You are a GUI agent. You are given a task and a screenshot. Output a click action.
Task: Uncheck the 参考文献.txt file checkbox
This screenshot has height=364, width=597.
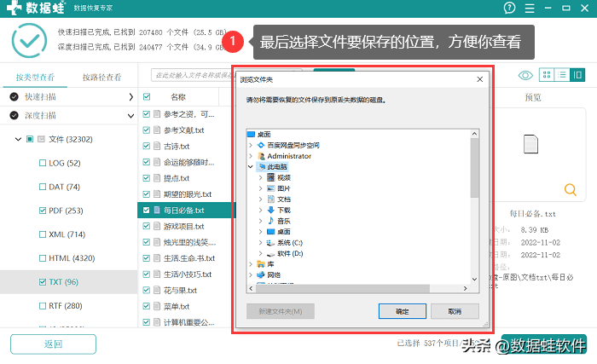click(146, 130)
